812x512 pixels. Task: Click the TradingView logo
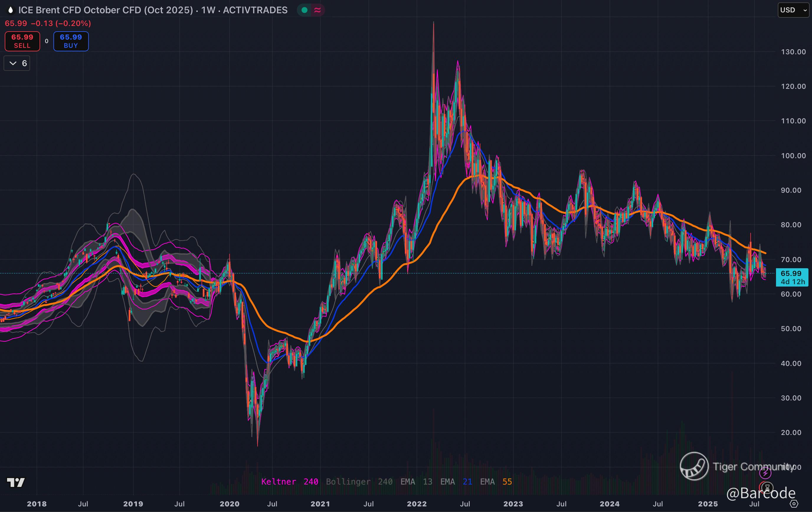[x=16, y=482]
